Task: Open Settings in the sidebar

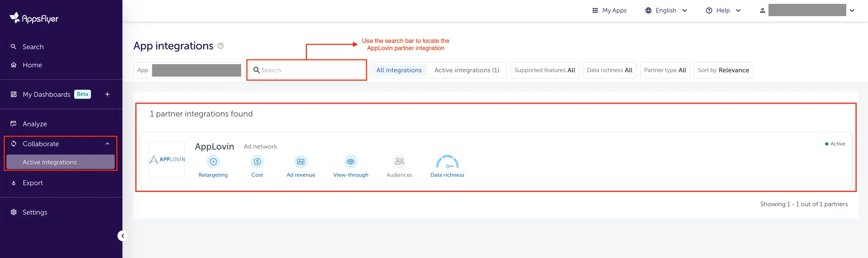Action: point(35,212)
